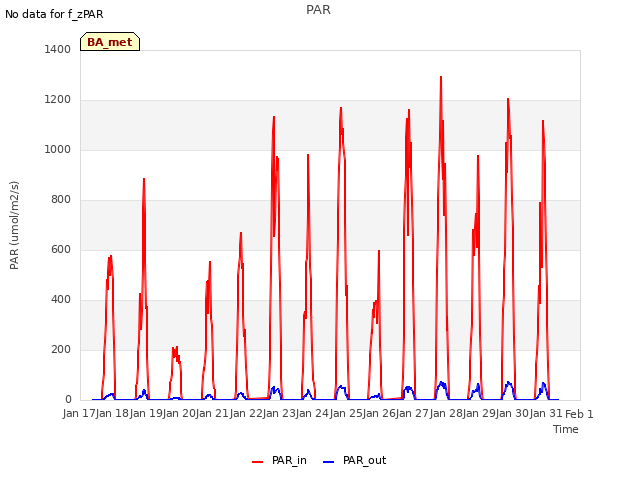Click the 600 y-axis tick label
640x480 pixels.
click(x=61, y=249)
